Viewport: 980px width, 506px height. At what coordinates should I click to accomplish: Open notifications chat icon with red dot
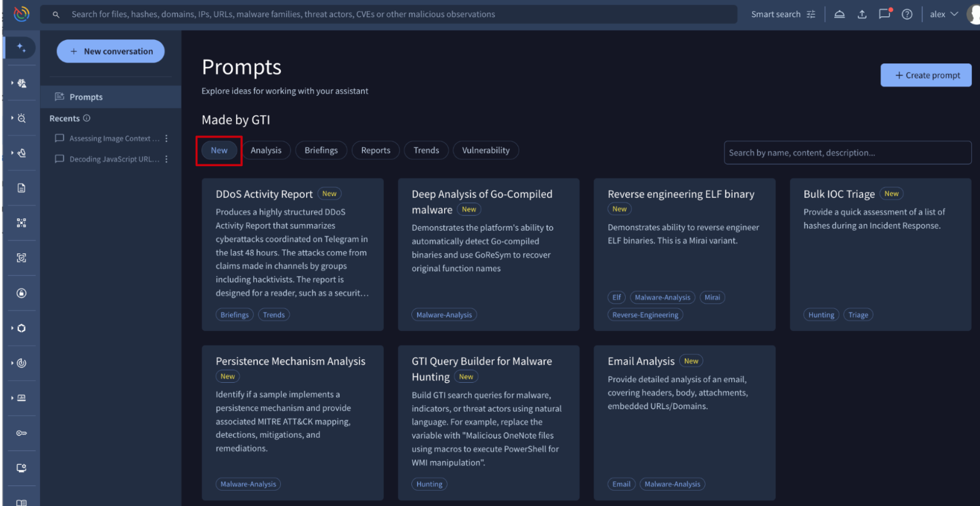885,14
